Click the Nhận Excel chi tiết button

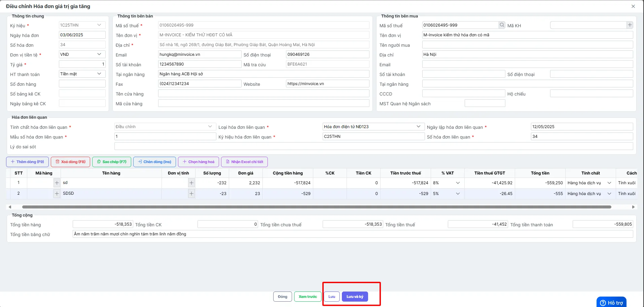(x=244, y=162)
